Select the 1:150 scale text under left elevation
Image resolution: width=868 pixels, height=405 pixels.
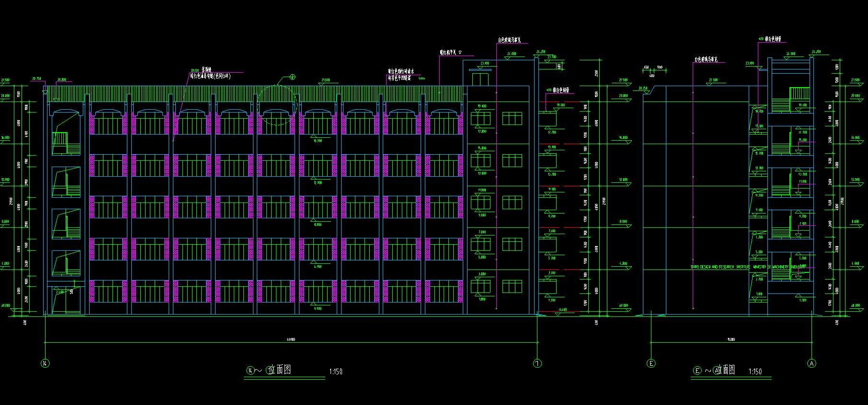click(336, 371)
